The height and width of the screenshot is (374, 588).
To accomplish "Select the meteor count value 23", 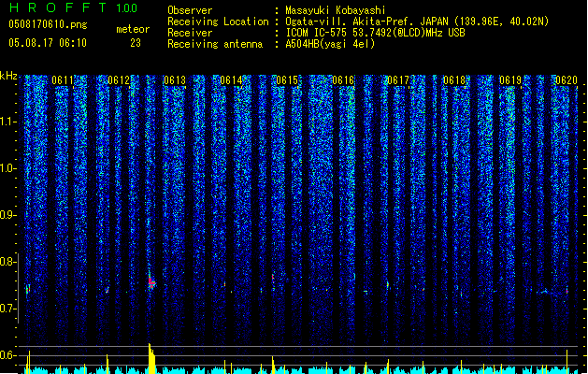I will (136, 43).
